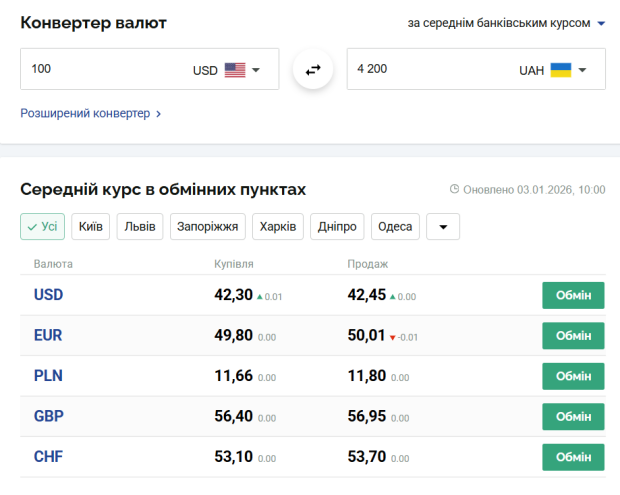Viewport: 620px width, 495px height.
Task: Open the CHF currency link
Action: point(48,457)
